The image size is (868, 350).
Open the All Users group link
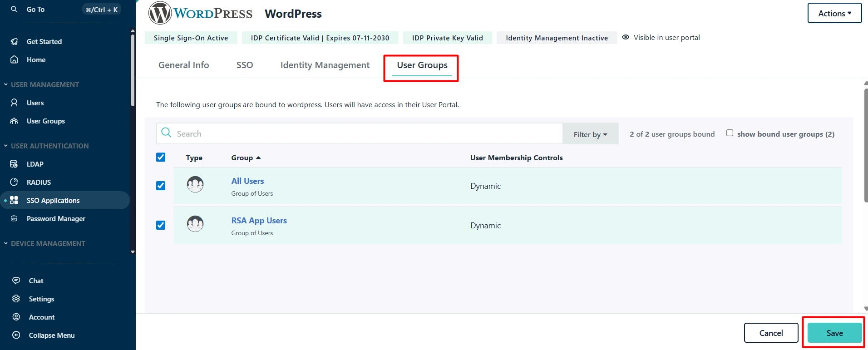pos(247,181)
